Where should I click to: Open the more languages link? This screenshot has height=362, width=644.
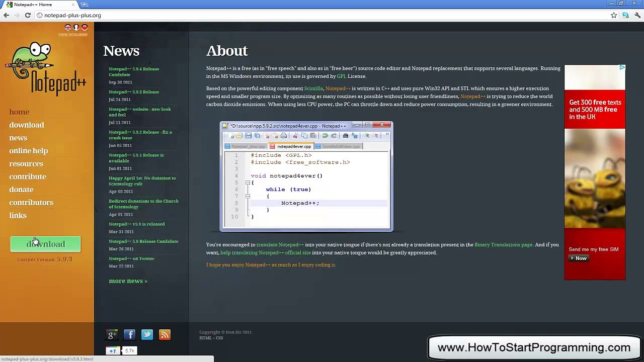click(x=73, y=34)
